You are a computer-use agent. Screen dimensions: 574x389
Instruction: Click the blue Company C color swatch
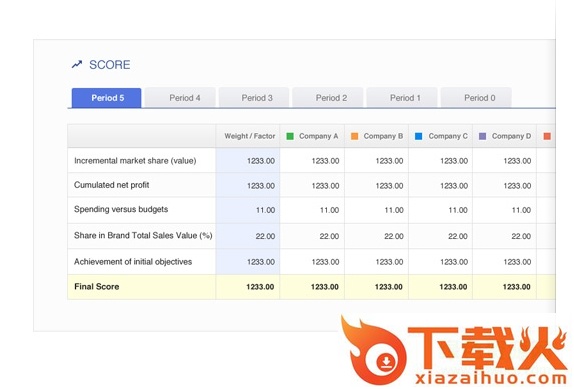[418, 136]
